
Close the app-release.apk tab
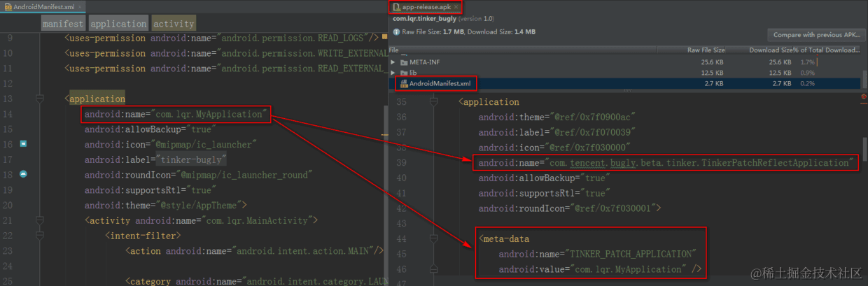click(x=456, y=6)
